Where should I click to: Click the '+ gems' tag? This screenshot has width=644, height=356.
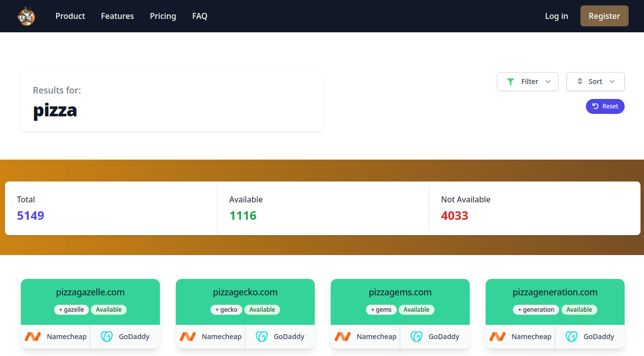coord(381,310)
